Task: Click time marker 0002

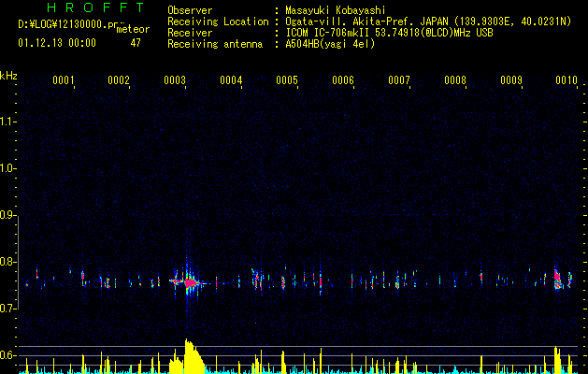Action: 119,80
